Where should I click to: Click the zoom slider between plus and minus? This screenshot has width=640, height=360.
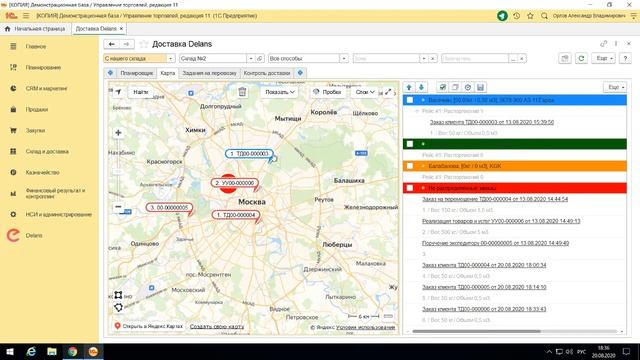pos(118,172)
